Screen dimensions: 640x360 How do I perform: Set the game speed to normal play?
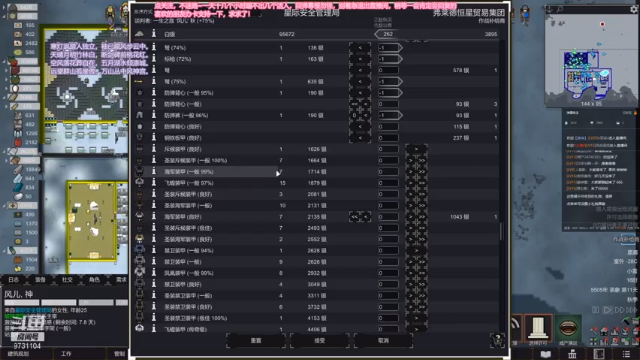click(607, 310)
